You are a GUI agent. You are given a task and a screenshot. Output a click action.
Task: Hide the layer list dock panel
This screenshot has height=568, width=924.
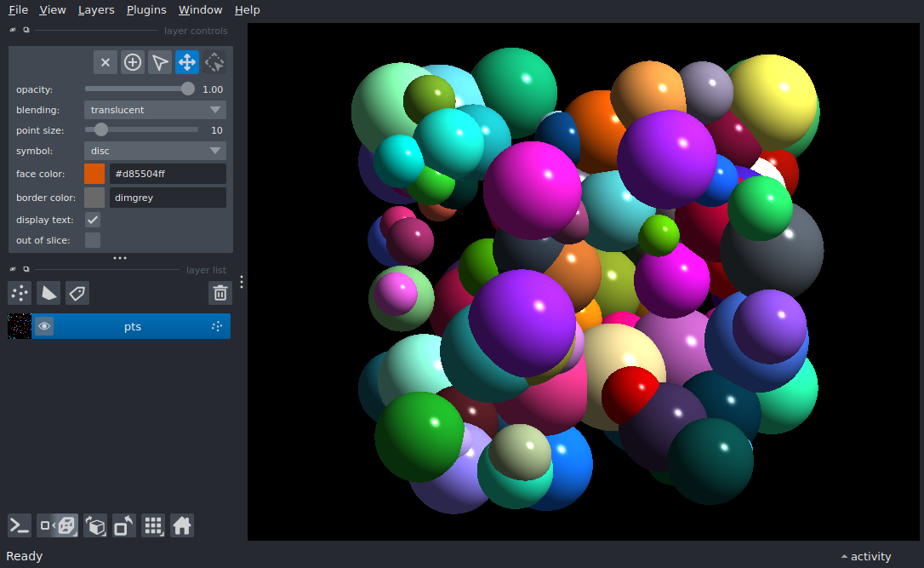point(13,270)
